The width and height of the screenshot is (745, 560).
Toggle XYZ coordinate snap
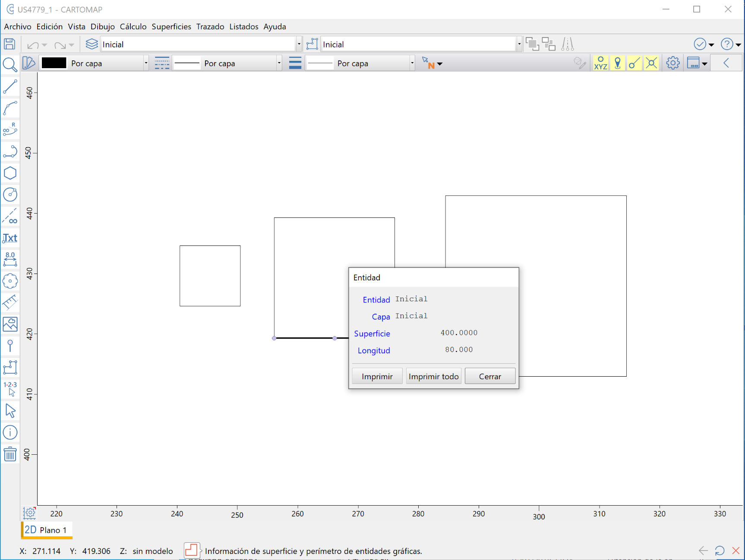coord(600,63)
